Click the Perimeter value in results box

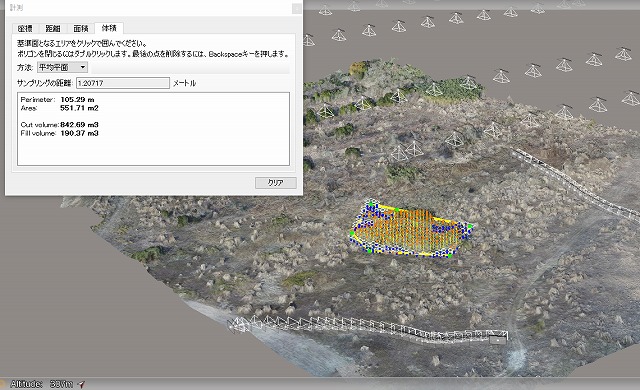click(x=77, y=100)
